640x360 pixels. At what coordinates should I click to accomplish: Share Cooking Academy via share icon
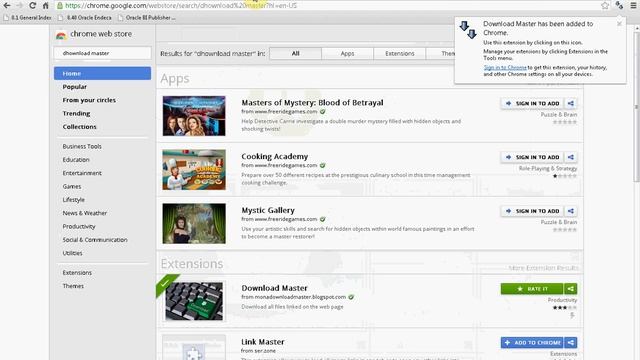point(571,157)
